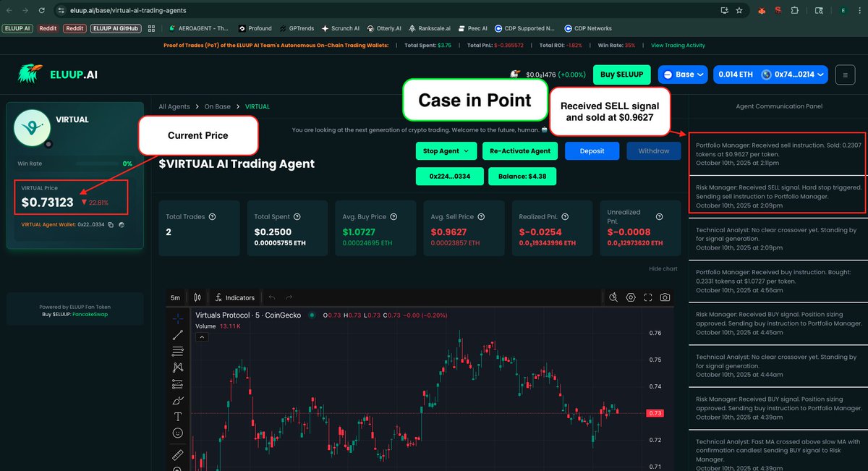Change the candlestick chart style
This screenshot has height=471, width=868.
[197, 297]
